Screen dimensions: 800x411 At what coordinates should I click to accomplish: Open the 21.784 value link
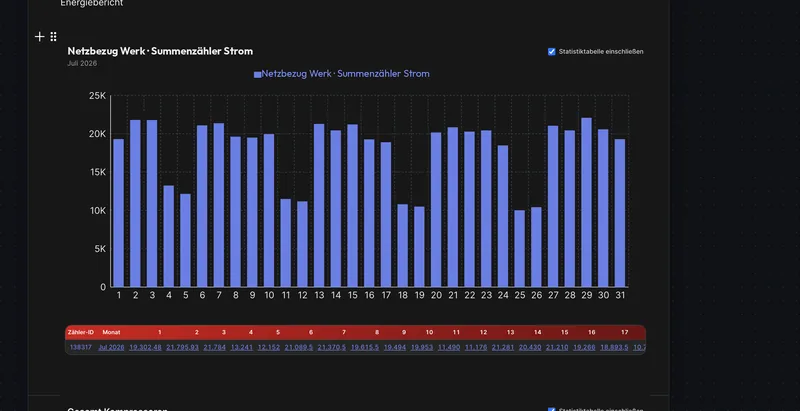tap(214, 347)
